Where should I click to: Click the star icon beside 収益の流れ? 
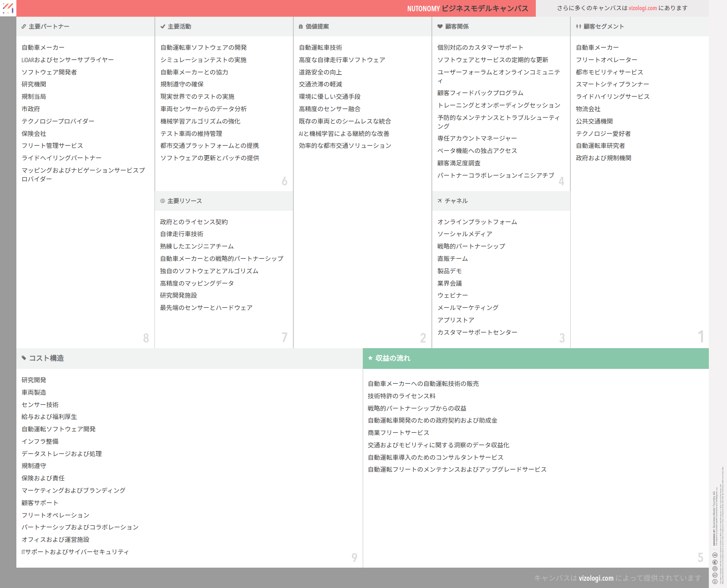[370, 358]
